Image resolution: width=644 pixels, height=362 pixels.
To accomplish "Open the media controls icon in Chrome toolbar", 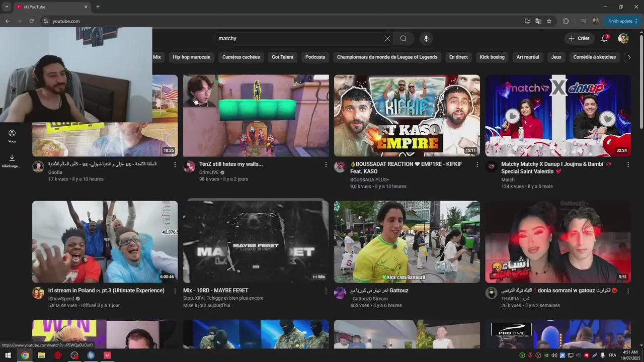I will 584,21.
